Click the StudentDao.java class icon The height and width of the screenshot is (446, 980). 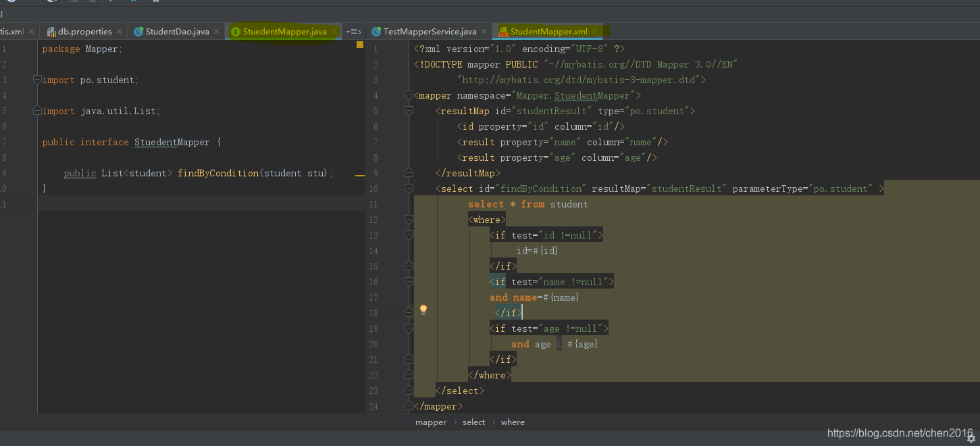pyautogui.click(x=138, y=32)
